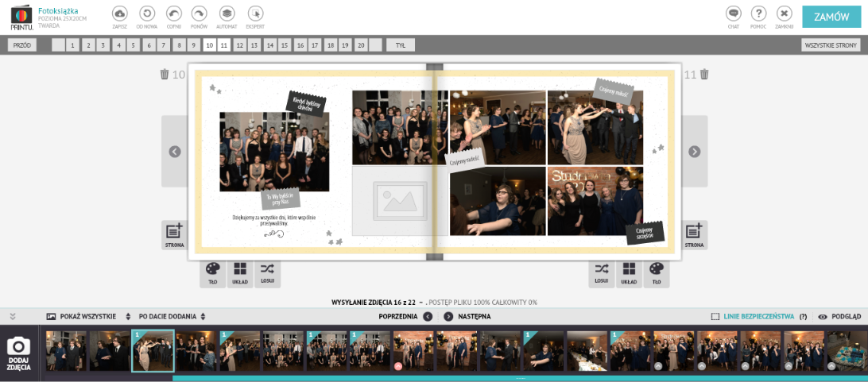Go to the TYŁ back cover

(401, 45)
